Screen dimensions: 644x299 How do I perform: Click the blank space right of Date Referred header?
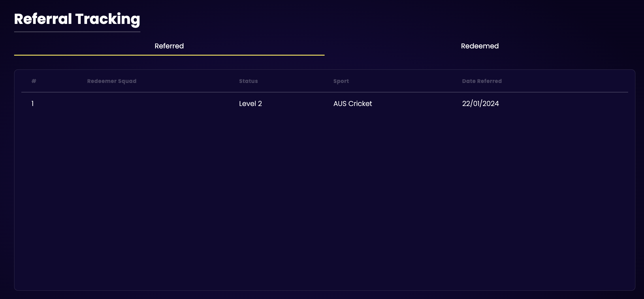pos(565,81)
